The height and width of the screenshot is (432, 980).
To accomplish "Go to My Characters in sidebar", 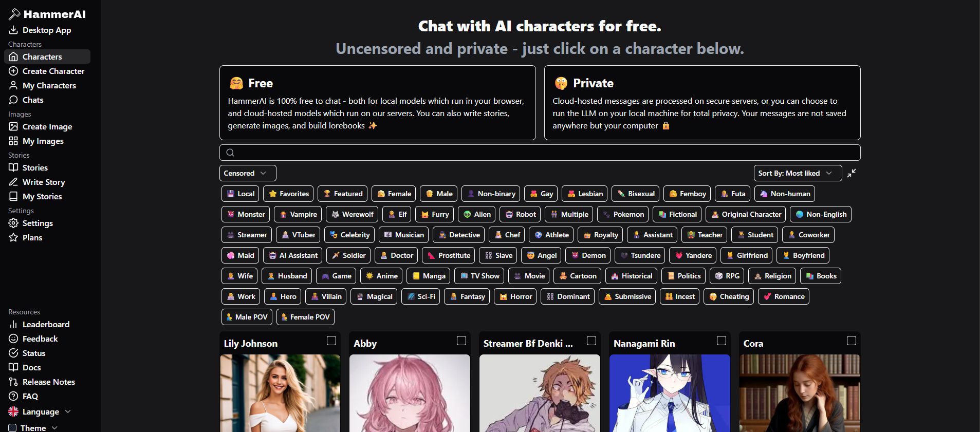I will coord(43,85).
